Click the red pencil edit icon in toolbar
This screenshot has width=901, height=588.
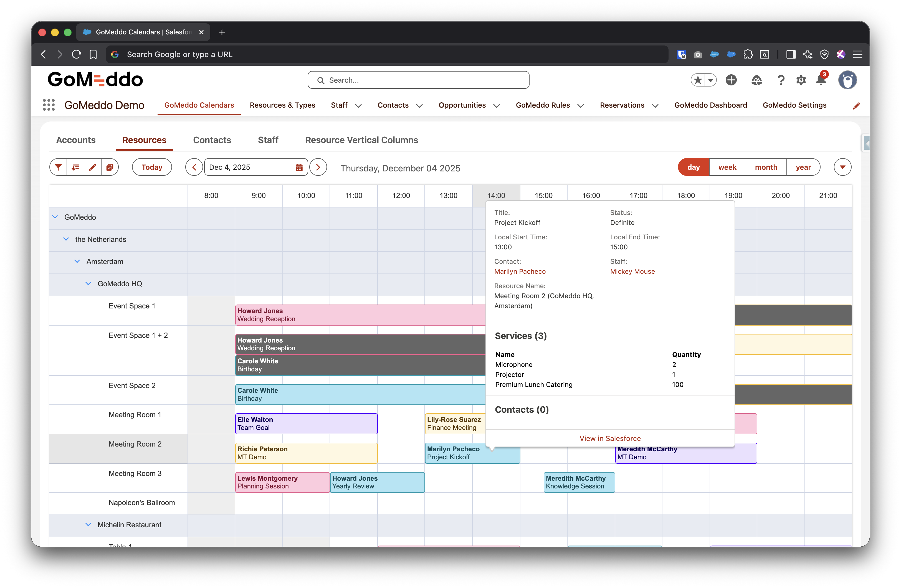click(x=92, y=167)
